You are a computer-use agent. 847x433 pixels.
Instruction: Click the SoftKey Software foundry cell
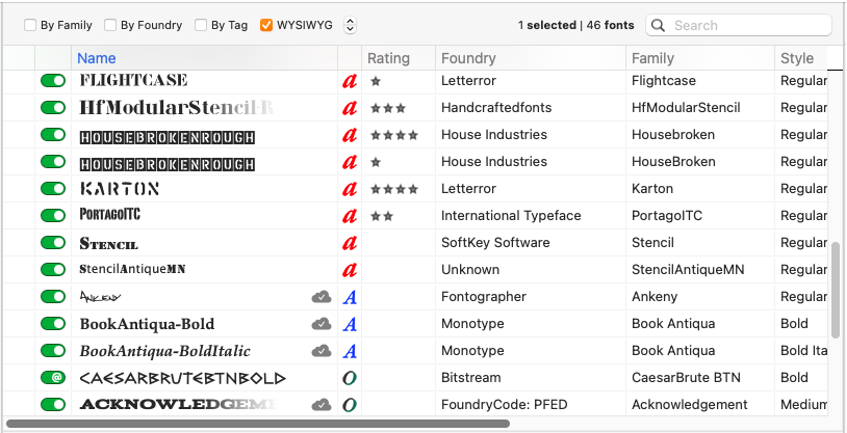(x=495, y=243)
